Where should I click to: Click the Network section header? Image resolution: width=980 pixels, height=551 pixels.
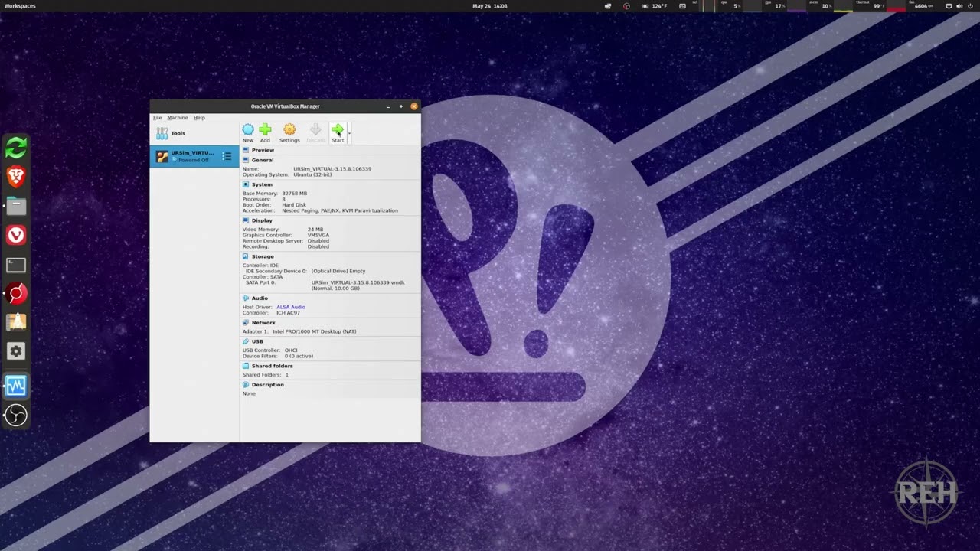tap(263, 322)
